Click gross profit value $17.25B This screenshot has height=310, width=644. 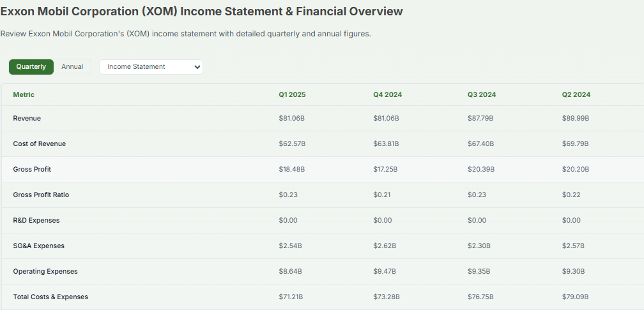click(385, 169)
